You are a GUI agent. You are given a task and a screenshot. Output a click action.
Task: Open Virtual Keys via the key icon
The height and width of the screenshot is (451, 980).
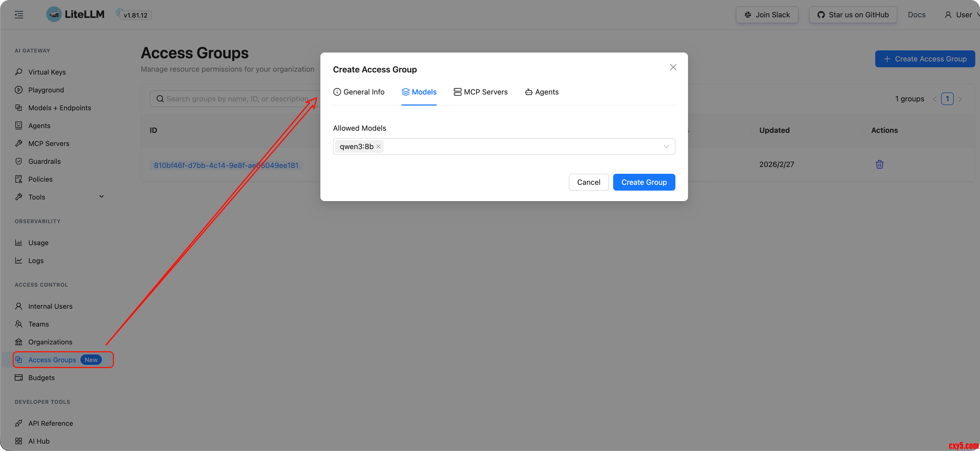19,72
